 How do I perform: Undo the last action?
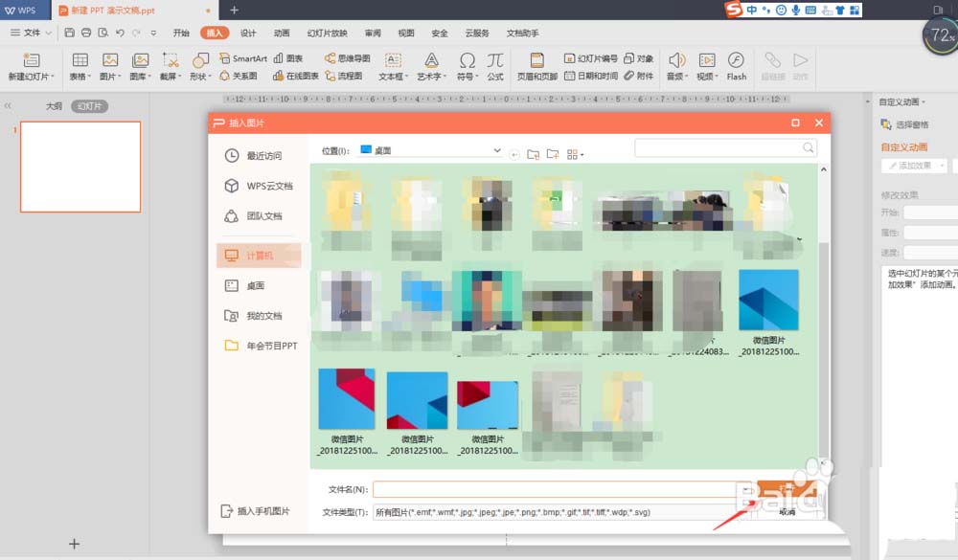tap(120, 33)
